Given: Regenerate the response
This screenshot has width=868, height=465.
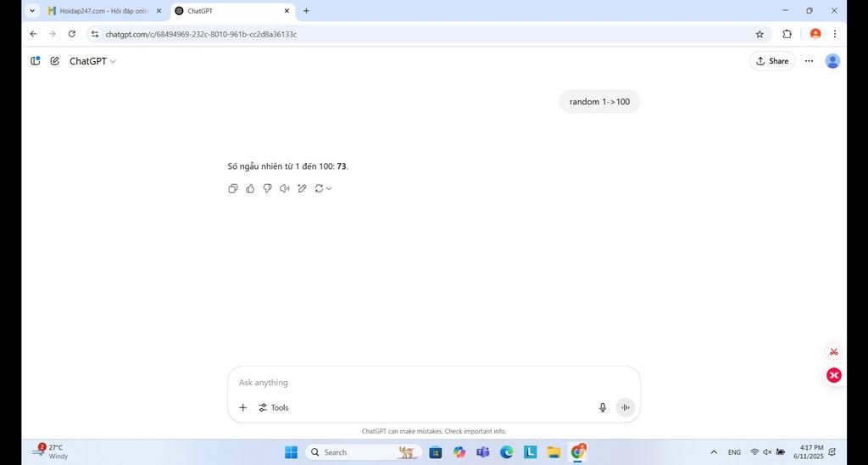Looking at the screenshot, I should tap(323, 188).
